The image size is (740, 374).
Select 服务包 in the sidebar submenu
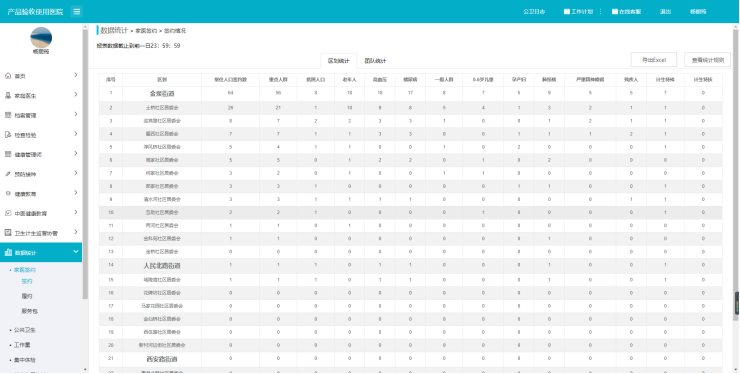pyautogui.click(x=29, y=312)
